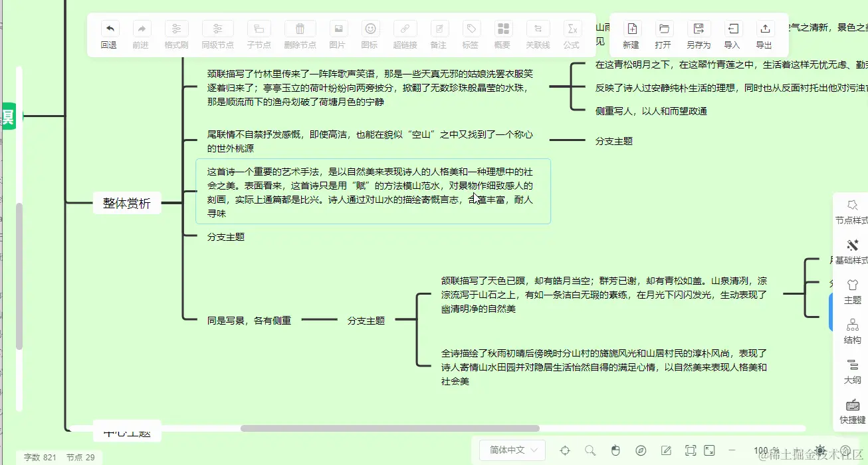The height and width of the screenshot is (465, 868).
Task: Select the 格式刷 format painter tool
Action: 176,35
